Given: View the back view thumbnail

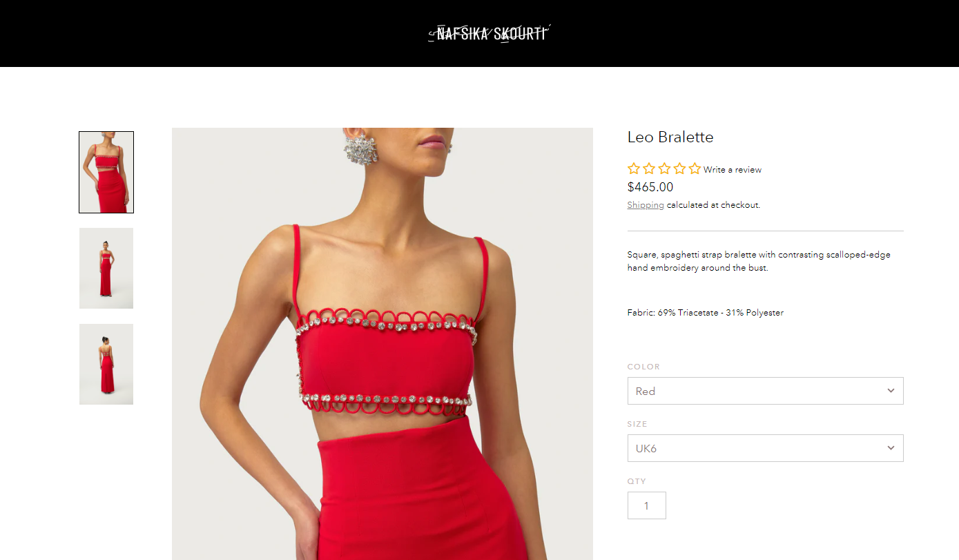Looking at the screenshot, I should coord(106,364).
